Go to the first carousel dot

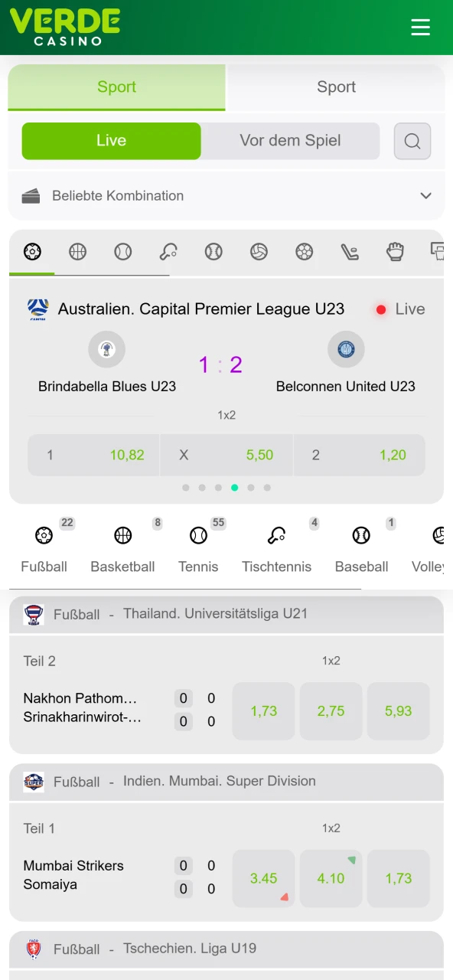coord(186,488)
